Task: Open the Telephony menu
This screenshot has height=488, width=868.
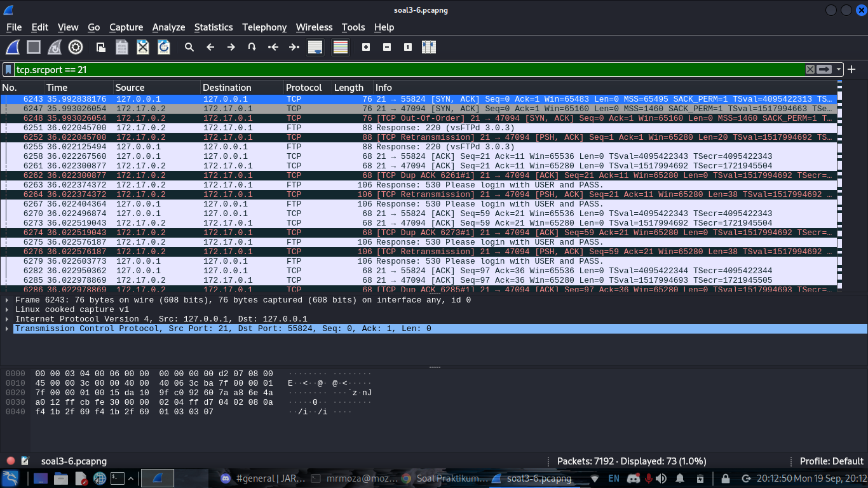Action: point(264,27)
